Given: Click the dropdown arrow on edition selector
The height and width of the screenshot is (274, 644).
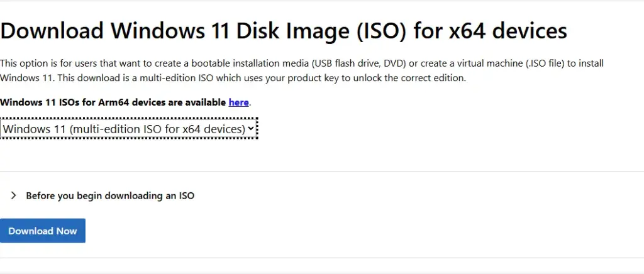Looking at the screenshot, I should point(251,129).
